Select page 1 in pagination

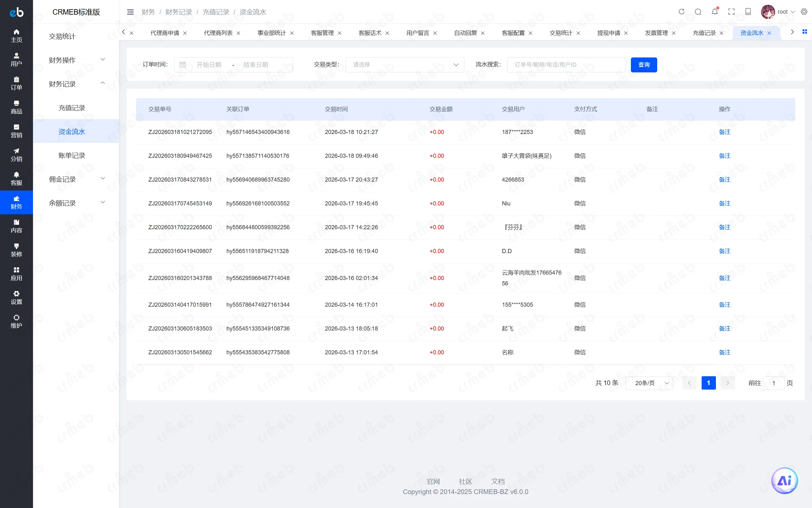[x=708, y=383]
